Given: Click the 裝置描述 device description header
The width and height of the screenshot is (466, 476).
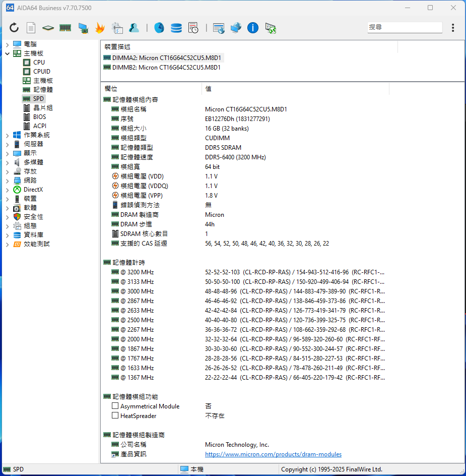Looking at the screenshot, I should (x=249, y=47).
